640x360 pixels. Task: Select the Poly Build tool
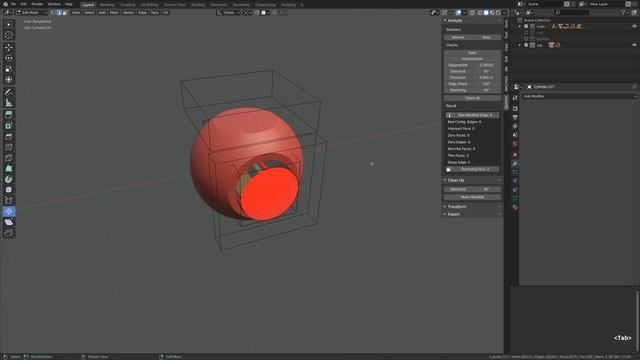(9, 168)
